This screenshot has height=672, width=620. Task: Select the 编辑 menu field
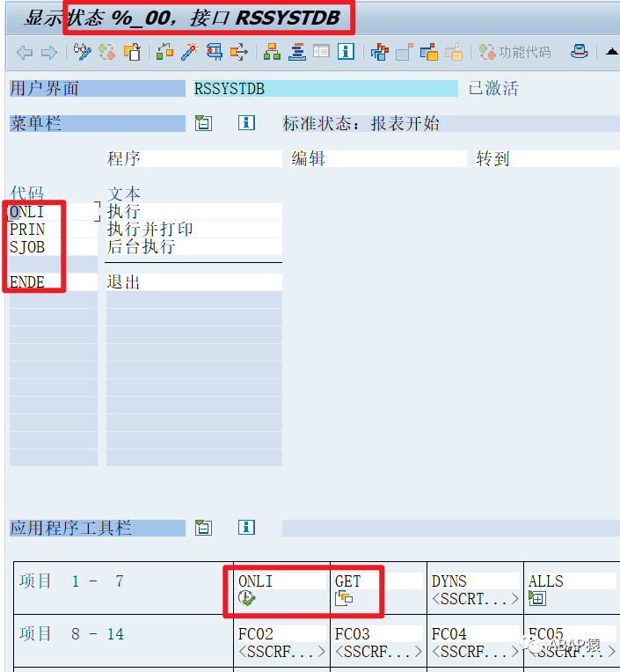pos(379,158)
